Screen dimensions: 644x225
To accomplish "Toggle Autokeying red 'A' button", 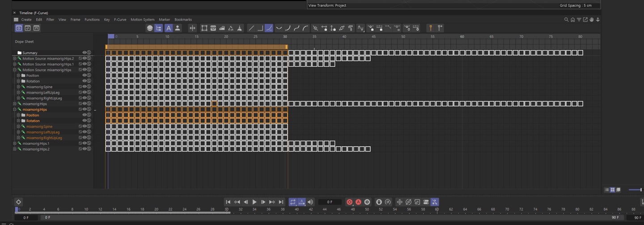I will pyautogui.click(x=358, y=202).
